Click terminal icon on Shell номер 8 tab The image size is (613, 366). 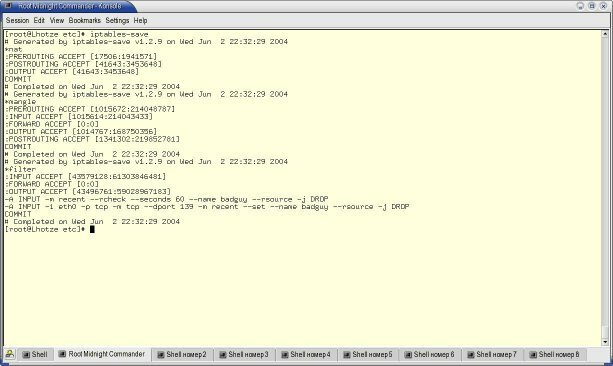tap(533, 355)
